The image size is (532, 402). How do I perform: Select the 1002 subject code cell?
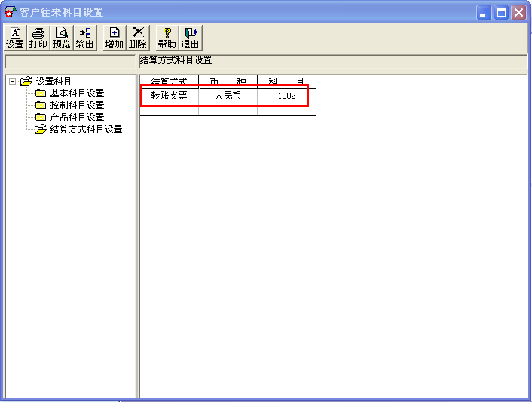click(x=286, y=96)
